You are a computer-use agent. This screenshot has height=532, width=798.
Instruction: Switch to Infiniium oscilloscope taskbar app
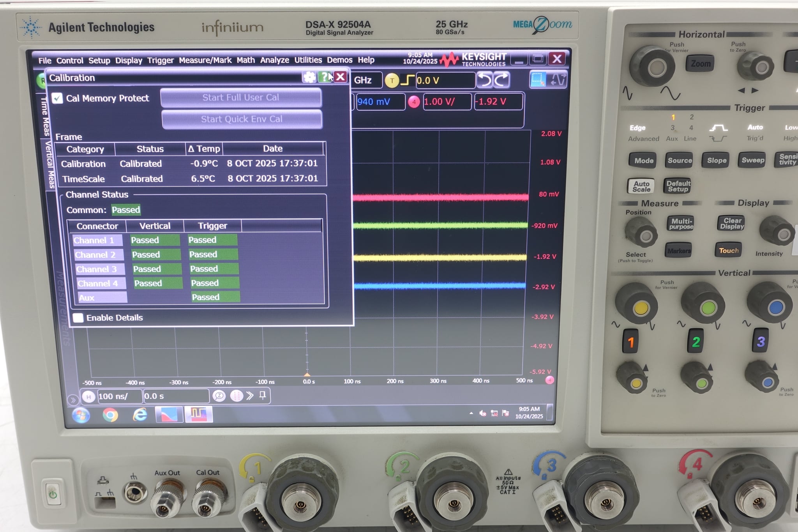[x=198, y=414]
